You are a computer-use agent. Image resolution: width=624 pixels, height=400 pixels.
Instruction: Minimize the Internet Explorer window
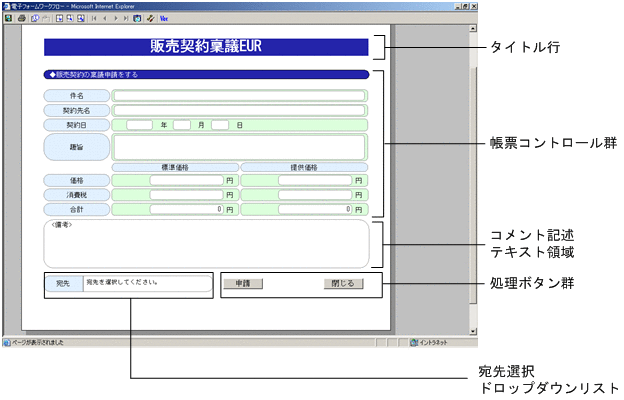click(x=458, y=6)
